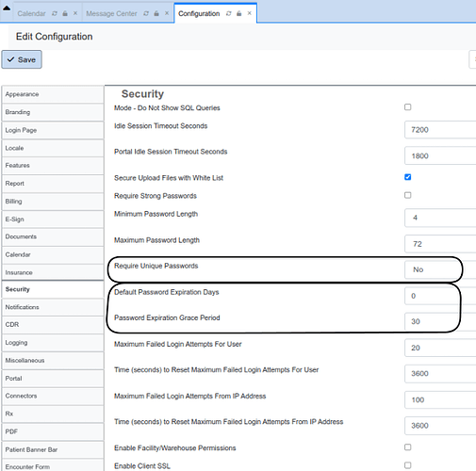Viewport: 476px width, 471px height.
Task: Click Idle Session Timeout Seconds field
Action: (x=440, y=129)
